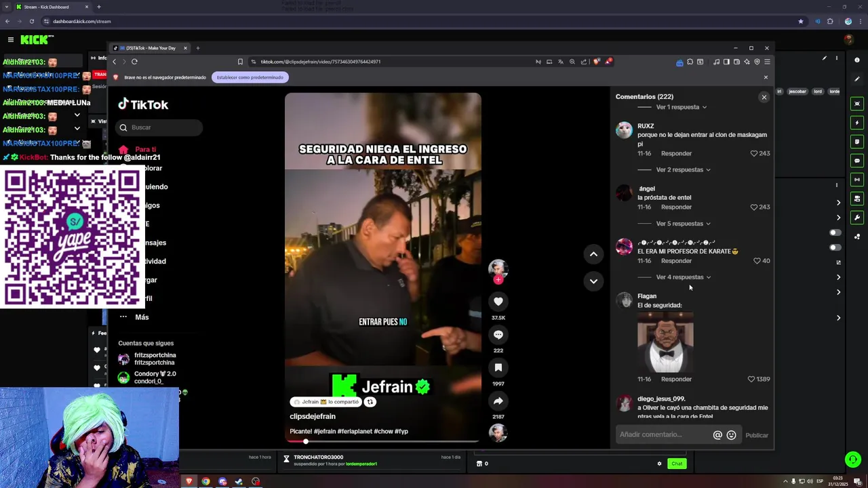
Task: Click the Brave Shields icon in the address bar
Action: (x=597, y=62)
